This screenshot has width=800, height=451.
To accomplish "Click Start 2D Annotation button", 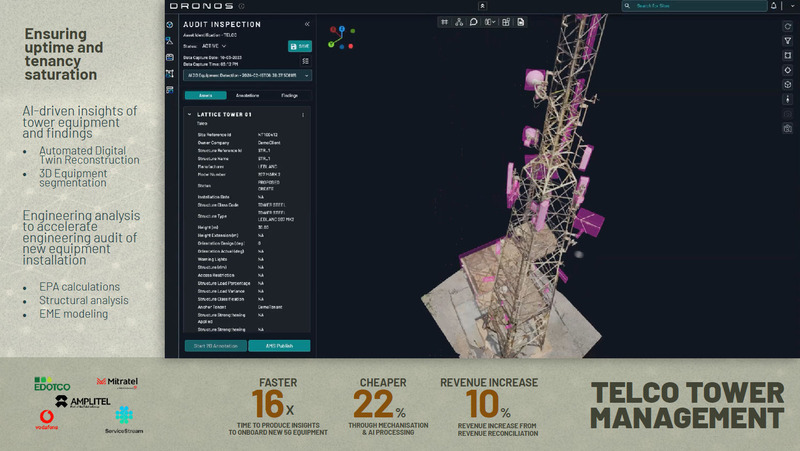I will tap(215, 346).
